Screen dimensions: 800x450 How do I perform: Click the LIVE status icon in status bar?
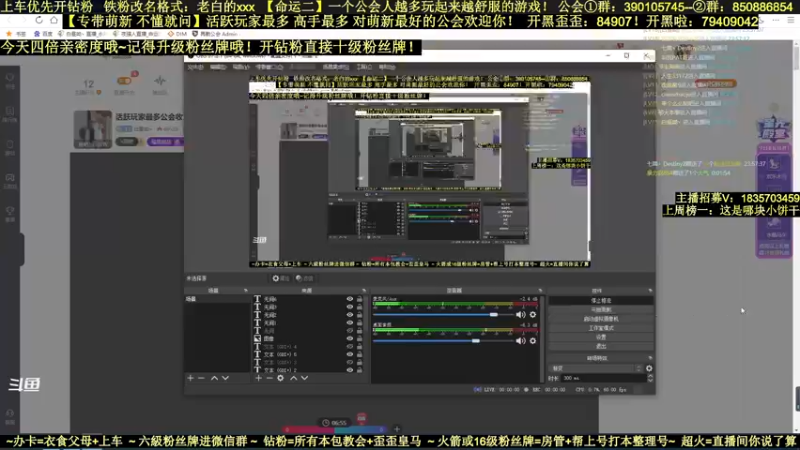point(478,389)
